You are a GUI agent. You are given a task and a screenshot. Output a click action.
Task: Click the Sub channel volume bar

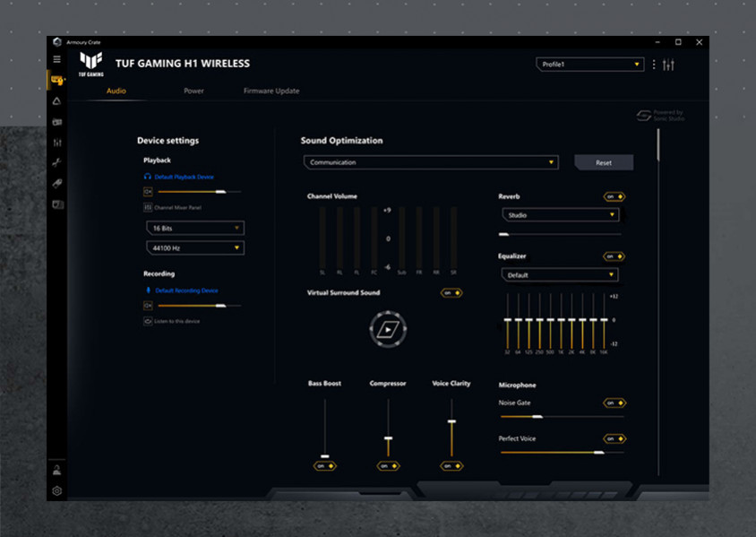point(401,238)
